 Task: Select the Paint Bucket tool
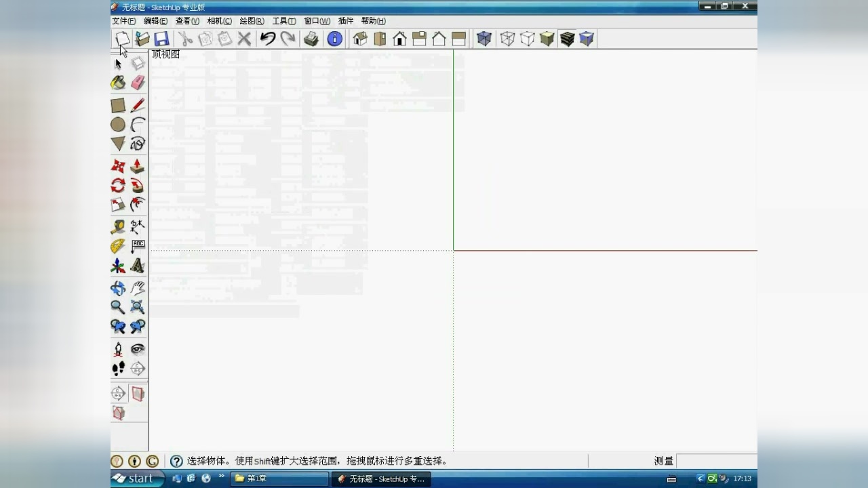coord(118,83)
